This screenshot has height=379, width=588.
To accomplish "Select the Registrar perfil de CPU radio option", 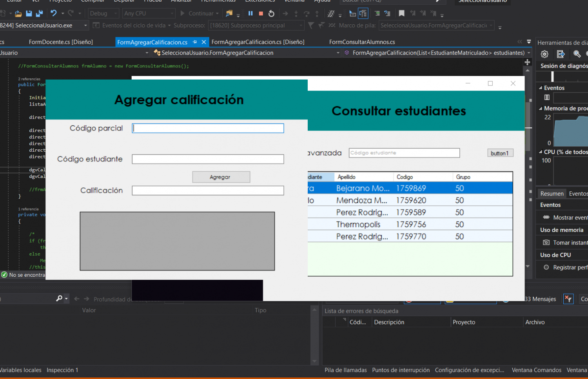I will point(546,267).
